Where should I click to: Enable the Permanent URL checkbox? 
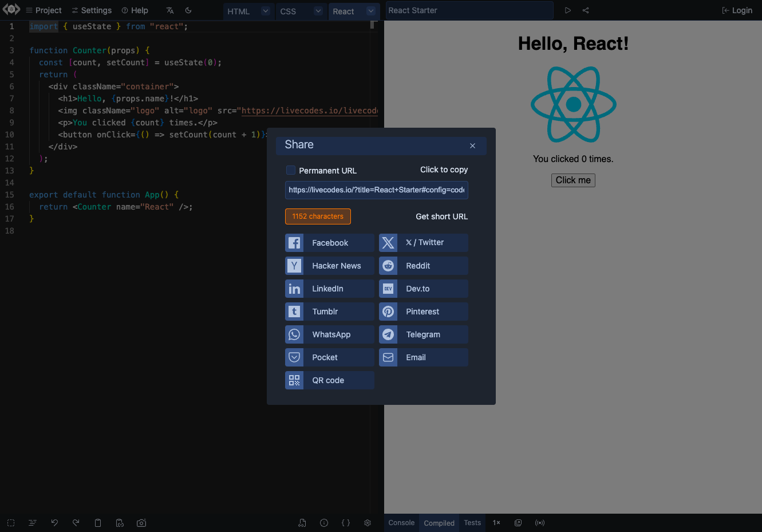pyautogui.click(x=291, y=170)
